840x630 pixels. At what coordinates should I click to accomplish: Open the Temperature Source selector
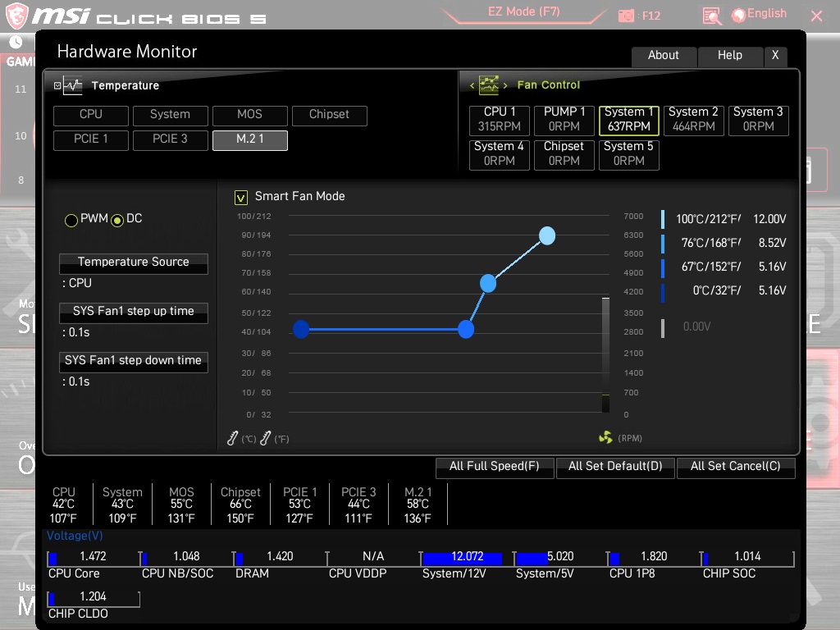(x=134, y=263)
